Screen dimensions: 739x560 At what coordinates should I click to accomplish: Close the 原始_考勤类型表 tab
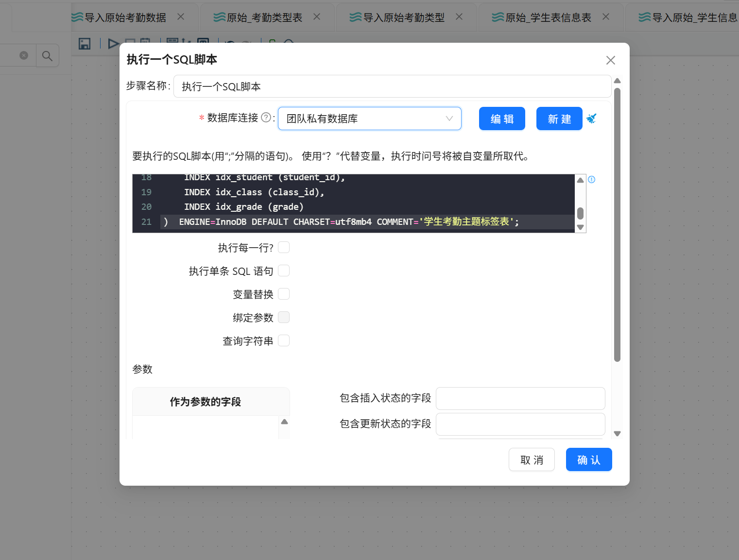tap(317, 17)
